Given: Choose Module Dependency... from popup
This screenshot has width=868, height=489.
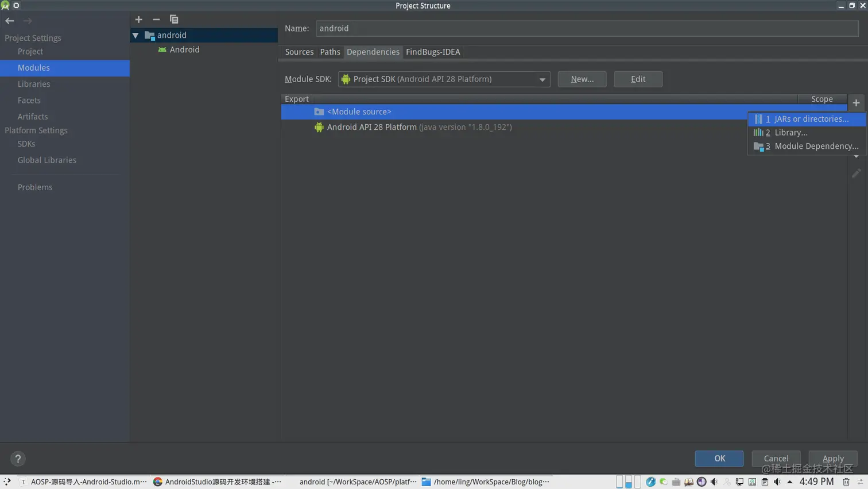Looking at the screenshot, I should click(807, 147).
